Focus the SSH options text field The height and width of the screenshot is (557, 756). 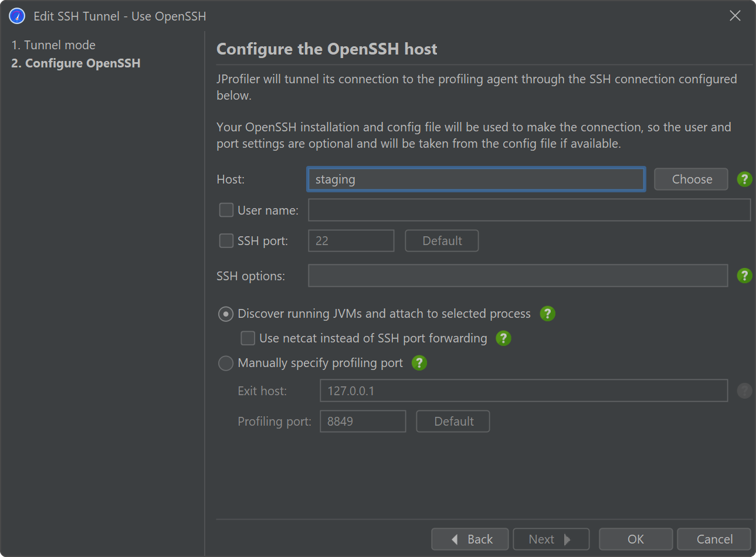[x=517, y=276]
